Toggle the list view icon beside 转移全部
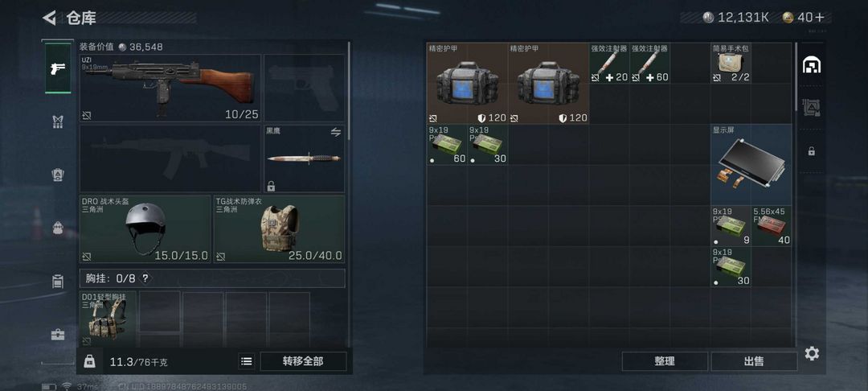This screenshot has width=868, height=391. tap(247, 361)
